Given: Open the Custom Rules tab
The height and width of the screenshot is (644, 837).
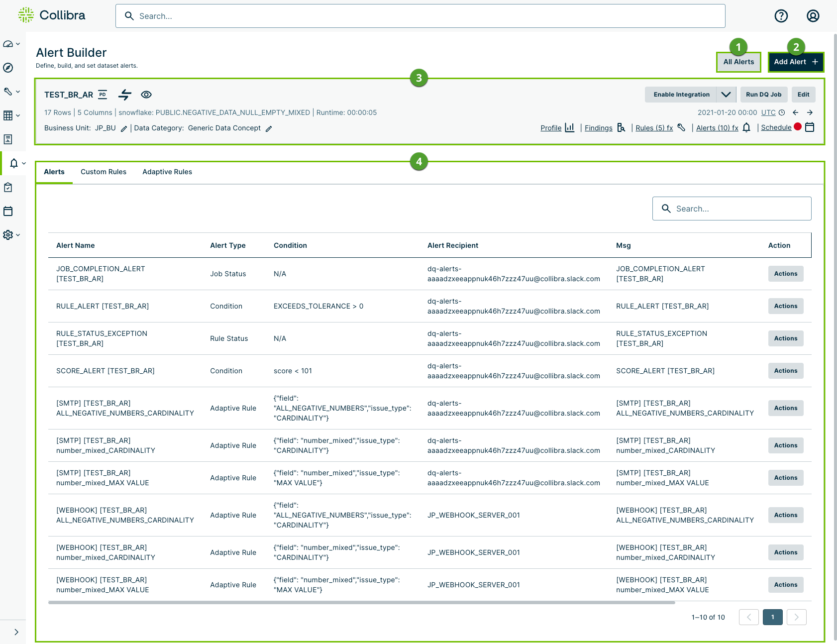Looking at the screenshot, I should click(x=103, y=172).
